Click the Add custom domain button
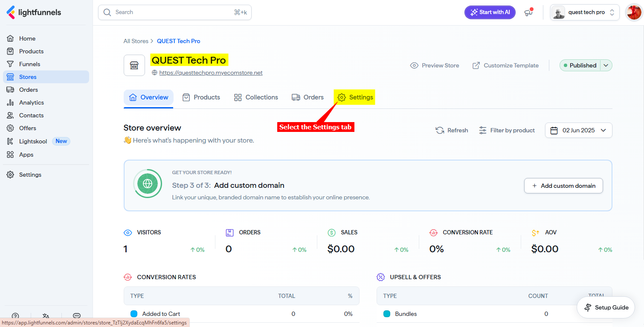 tap(563, 186)
